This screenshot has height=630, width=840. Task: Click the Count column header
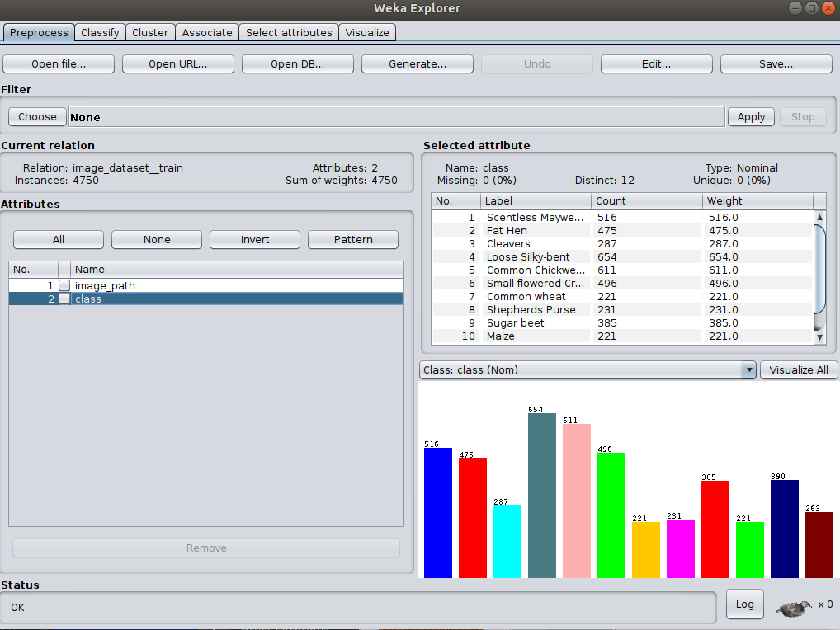pos(647,200)
